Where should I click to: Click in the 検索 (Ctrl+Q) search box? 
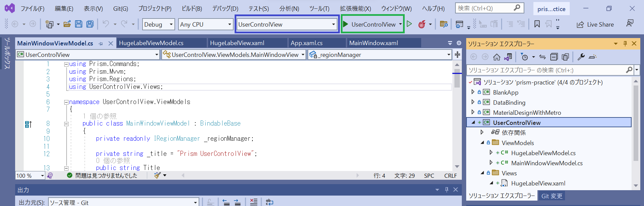(x=489, y=8)
